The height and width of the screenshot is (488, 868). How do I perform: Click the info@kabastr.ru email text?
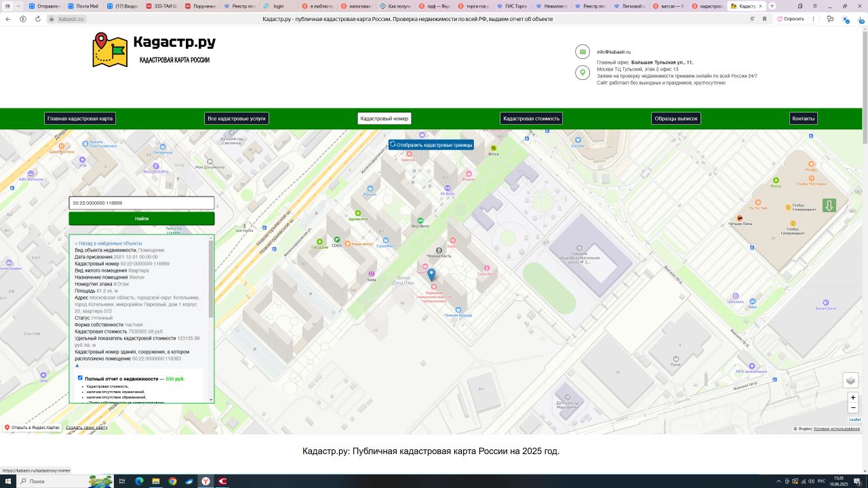[614, 52]
